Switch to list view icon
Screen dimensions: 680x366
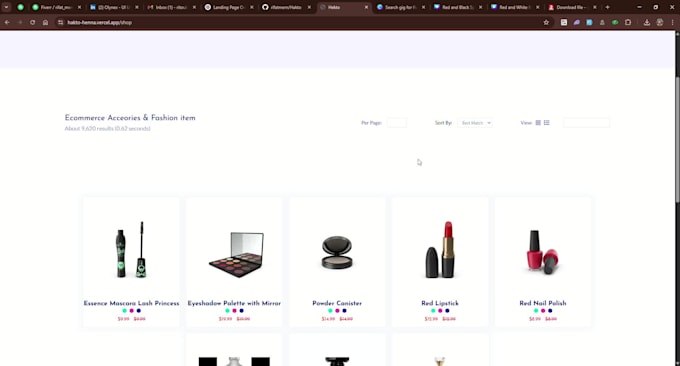click(x=546, y=123)
